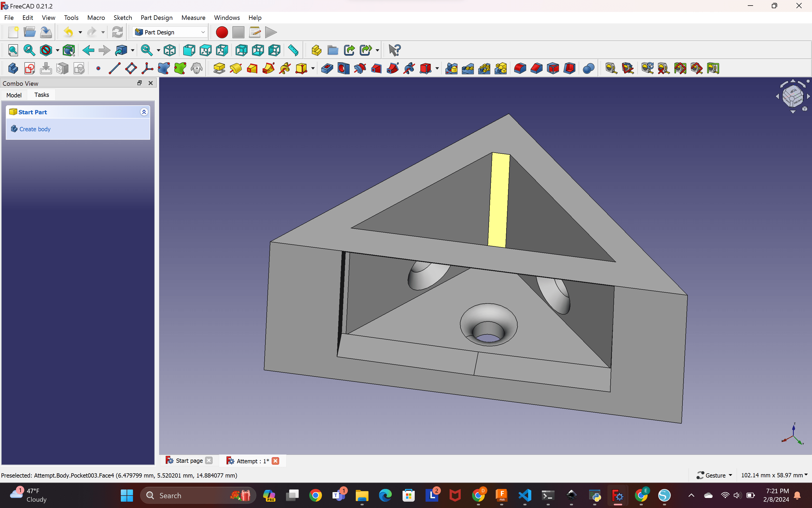
Task: Apply the Chamfer tool
Action: point(537,69)
